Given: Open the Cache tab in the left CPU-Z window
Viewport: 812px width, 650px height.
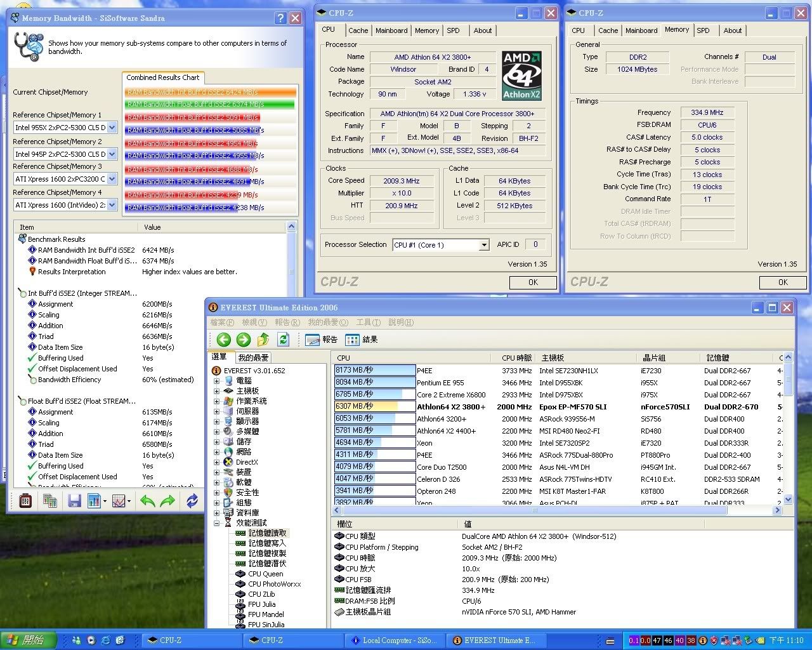Looking at the screenshot, I should point(358,30).
